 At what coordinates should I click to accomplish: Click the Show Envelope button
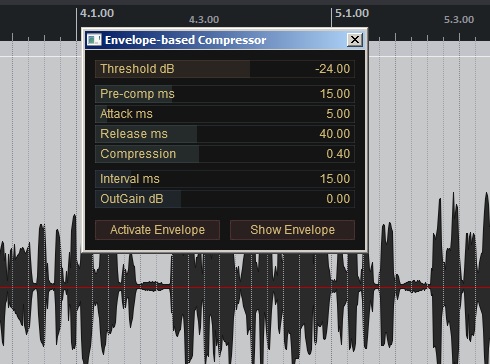pos(292,230)
